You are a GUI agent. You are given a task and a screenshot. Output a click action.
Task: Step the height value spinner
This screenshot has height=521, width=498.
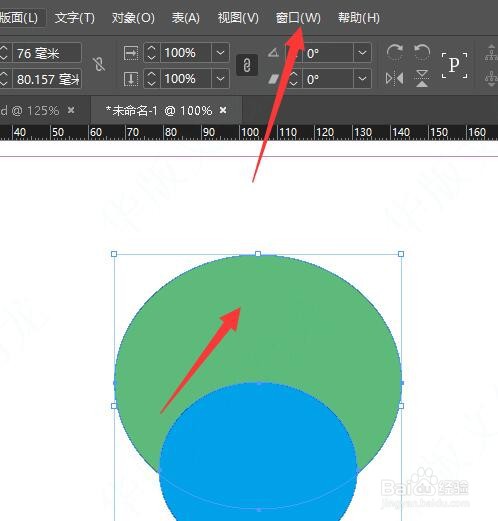coord(3,79)
